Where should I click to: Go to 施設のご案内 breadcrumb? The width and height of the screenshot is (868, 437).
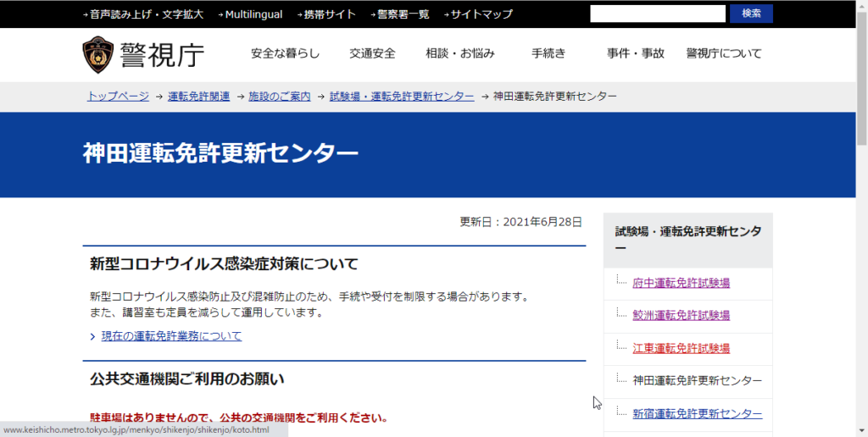(x=280, y=97)
